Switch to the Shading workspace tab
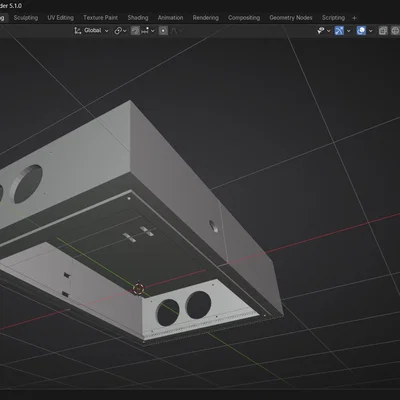400x400 pixels. coord(138,18)
